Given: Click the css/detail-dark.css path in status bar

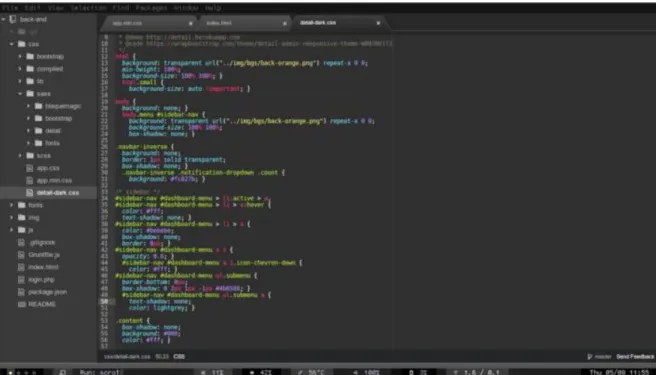Looking at the screenshot, I should 127,357.
